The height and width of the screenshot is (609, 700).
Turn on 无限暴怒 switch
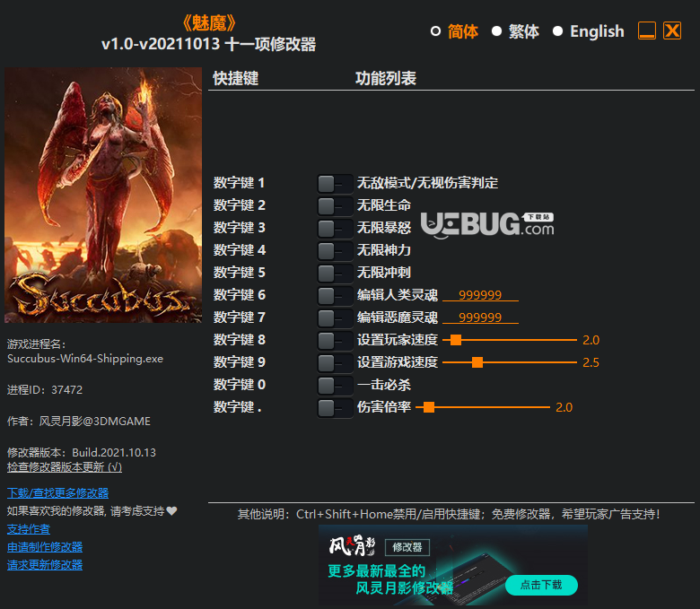pos(335,228)
